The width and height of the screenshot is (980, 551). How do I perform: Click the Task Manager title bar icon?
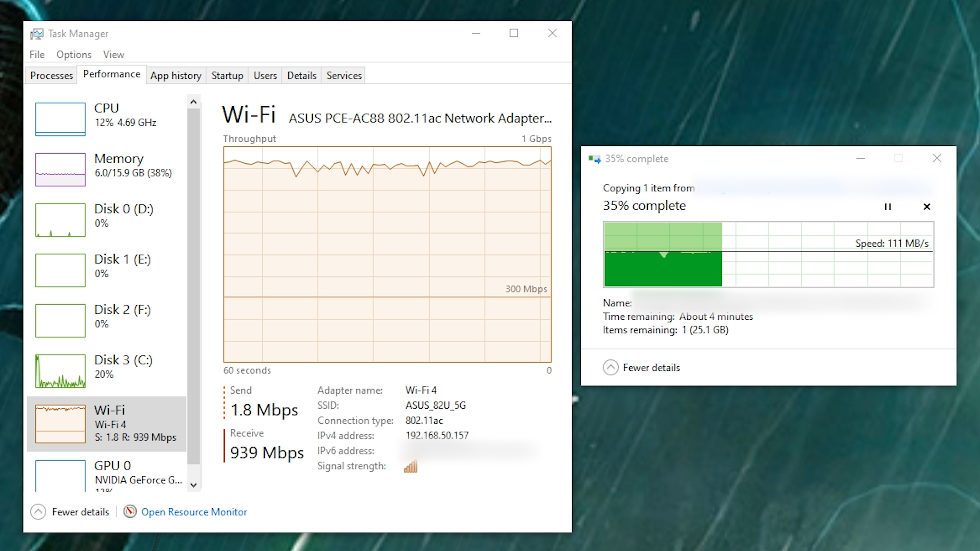[x=37, y=34]
